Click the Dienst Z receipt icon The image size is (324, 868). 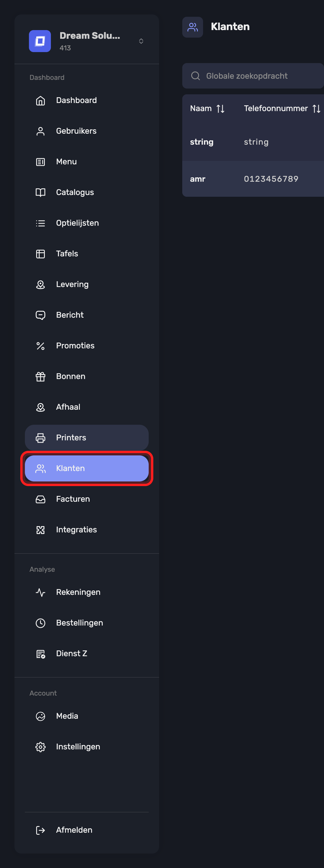point(41,654)
